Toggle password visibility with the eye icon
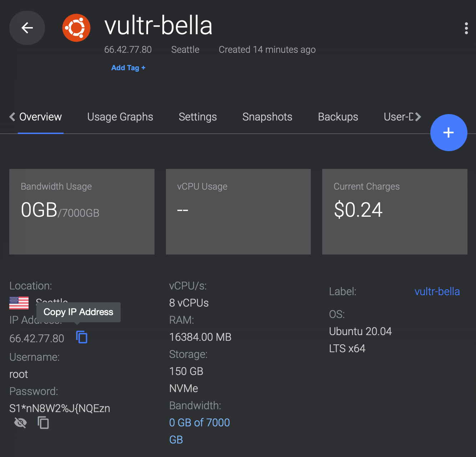 tap(20, 423)
